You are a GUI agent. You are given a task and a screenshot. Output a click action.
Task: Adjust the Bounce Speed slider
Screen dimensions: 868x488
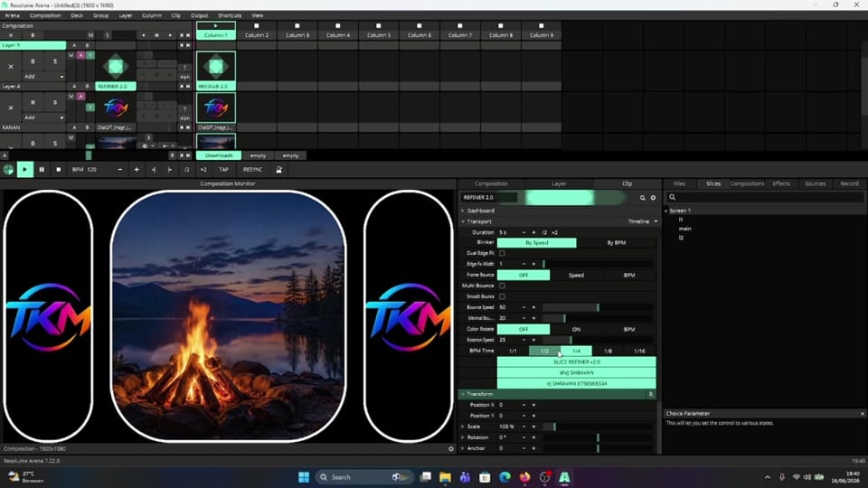pos(598,307)
